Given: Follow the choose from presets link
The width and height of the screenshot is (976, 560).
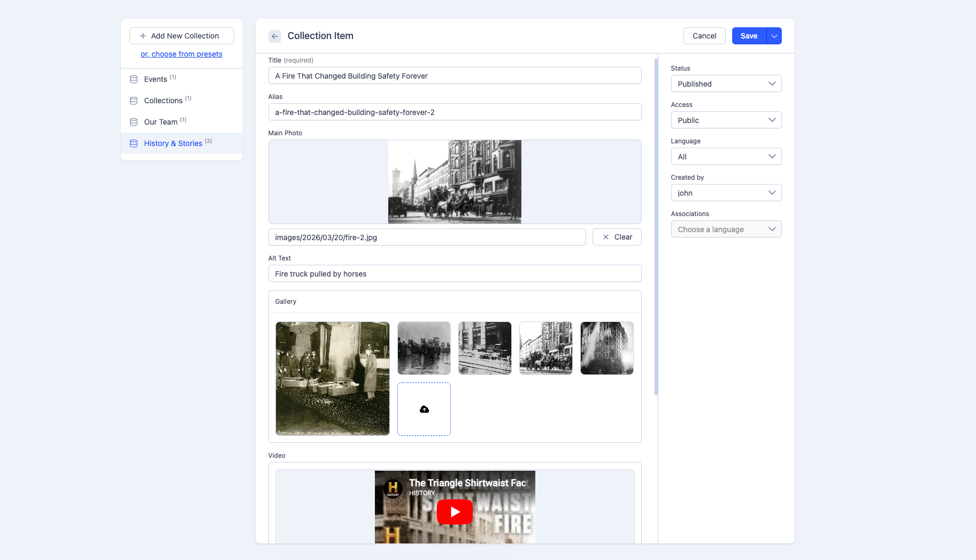Looking at the screenshot, I should coord(181,54).
